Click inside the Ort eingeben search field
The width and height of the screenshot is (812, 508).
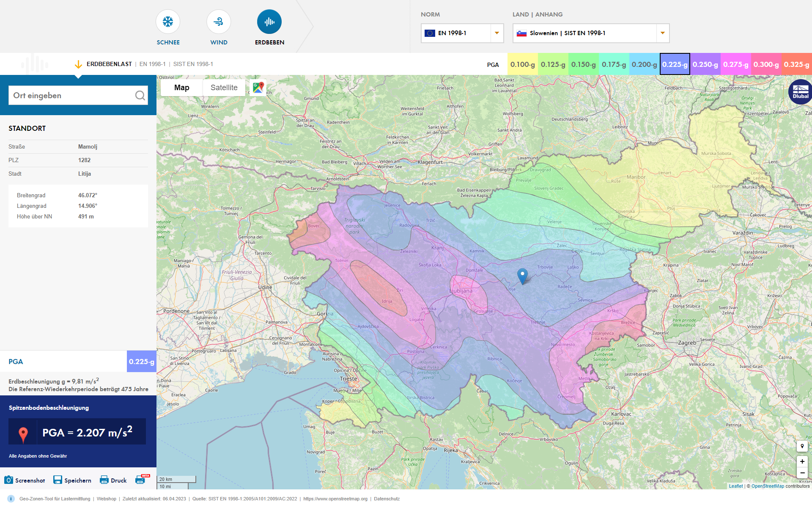coord(68,95)
